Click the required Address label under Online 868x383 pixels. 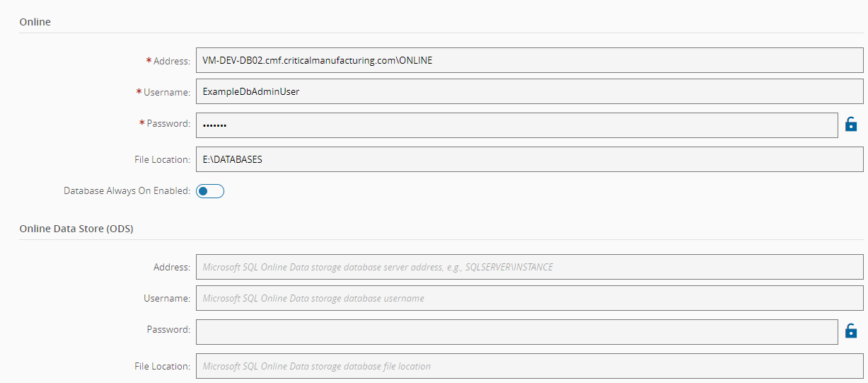171,61
